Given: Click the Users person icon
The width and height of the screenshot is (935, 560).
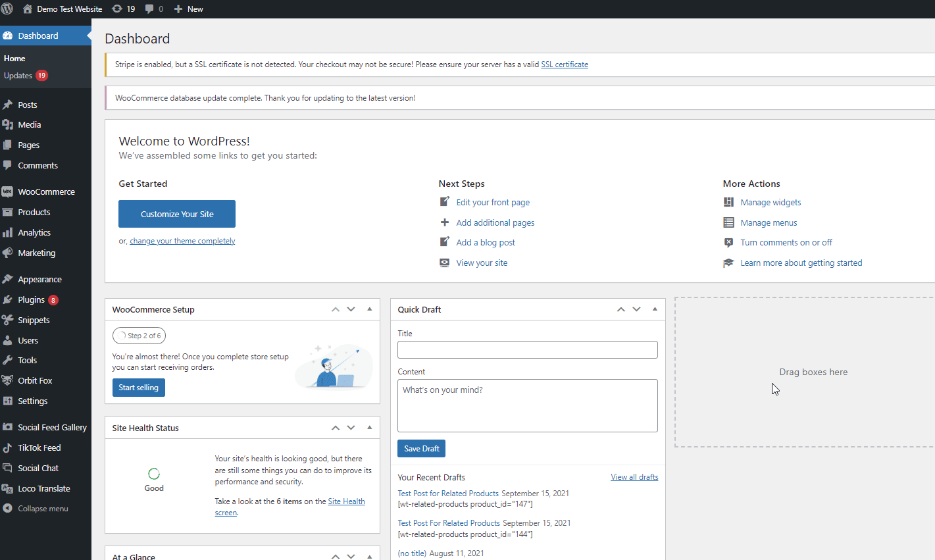Looking at the screenshot, I should (8, 340).
